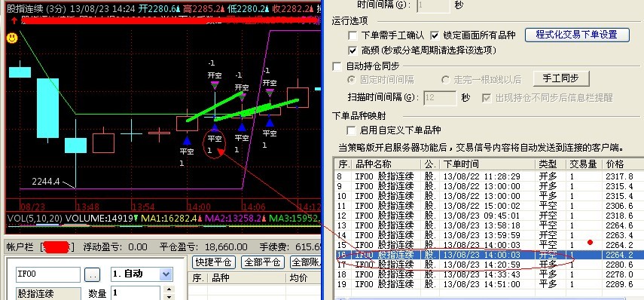Screen dimensions: 644x300
Task: Click 快捷平仓 button
Action: tap(213, 262)
